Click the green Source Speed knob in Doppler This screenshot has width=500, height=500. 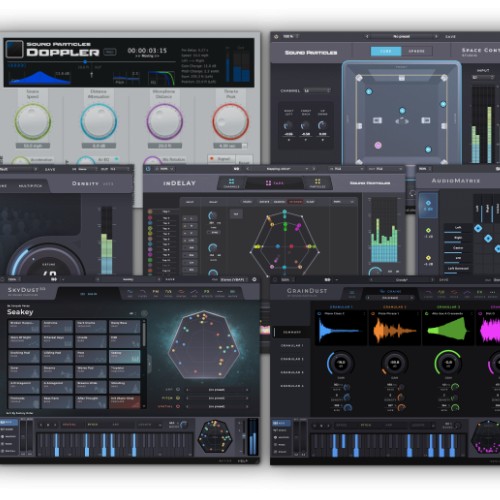[33, 121]
